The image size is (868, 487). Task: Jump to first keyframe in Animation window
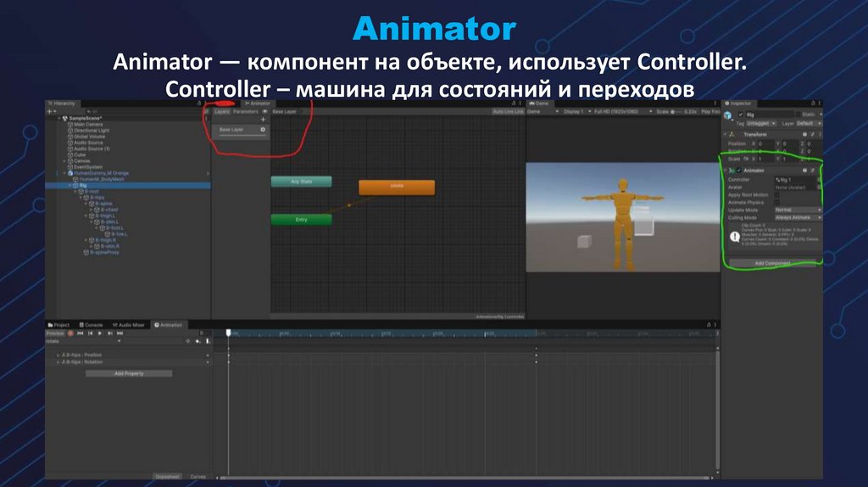(81, 333)
